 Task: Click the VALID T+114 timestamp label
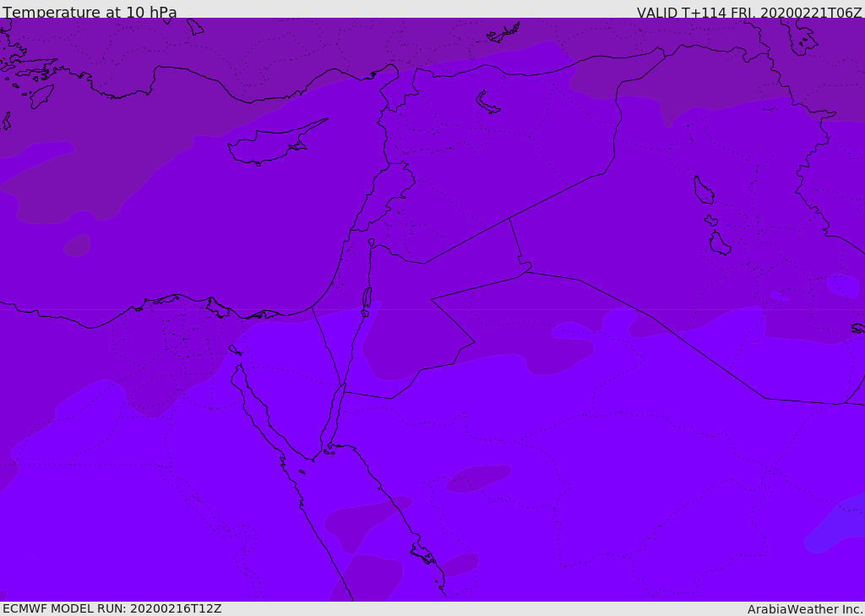point(749,12)
